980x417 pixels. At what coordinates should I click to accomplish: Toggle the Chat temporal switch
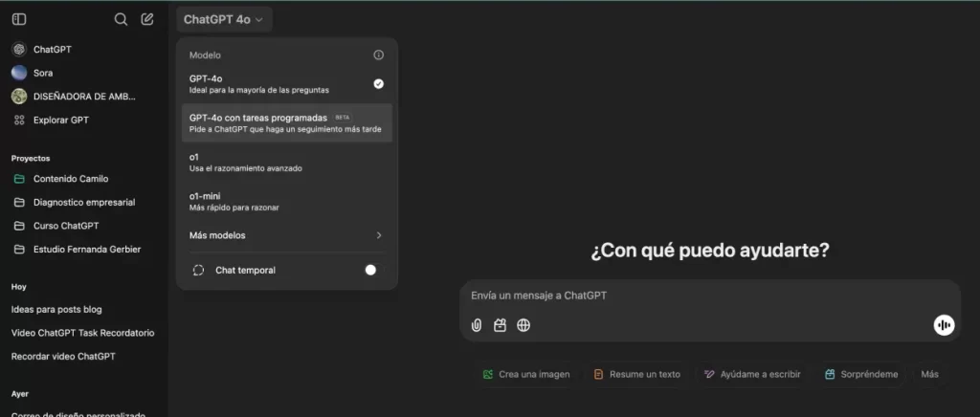374,271
